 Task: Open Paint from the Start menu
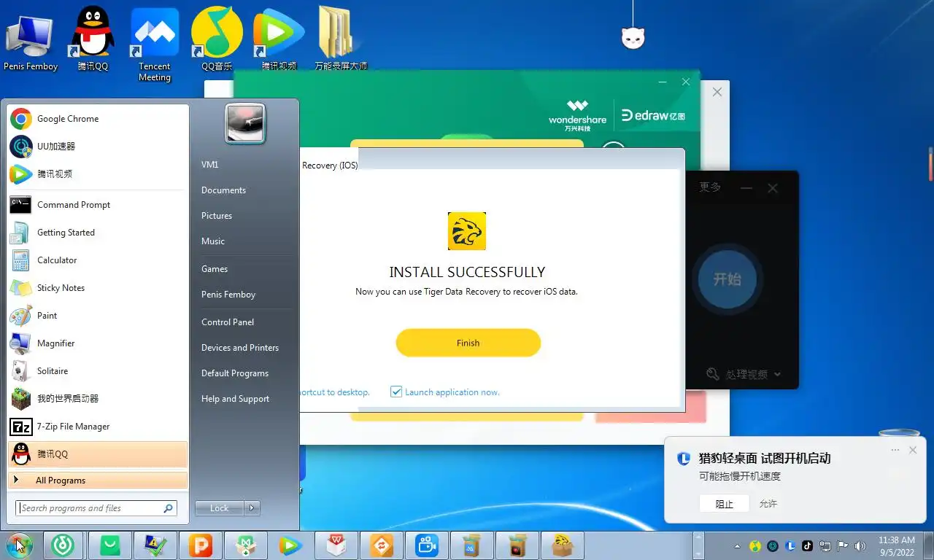coord(97,316)
